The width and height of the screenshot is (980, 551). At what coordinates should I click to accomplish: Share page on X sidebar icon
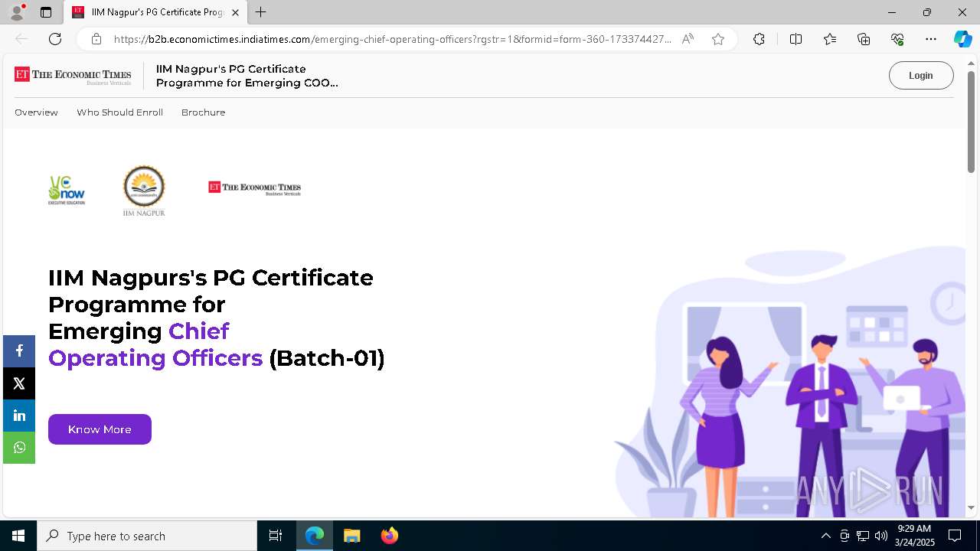pyautogui.click(x=19, y=383)
